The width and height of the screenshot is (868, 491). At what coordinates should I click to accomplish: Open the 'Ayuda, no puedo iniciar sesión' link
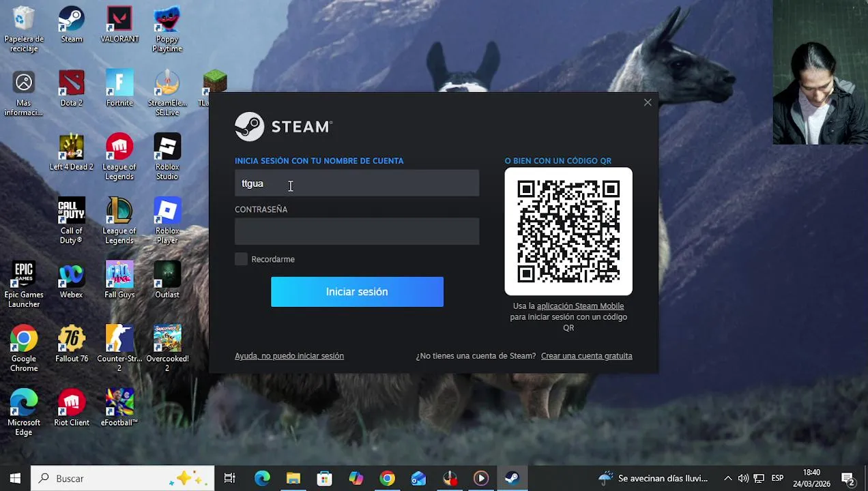pyautogui.click(x=289, y=356)
